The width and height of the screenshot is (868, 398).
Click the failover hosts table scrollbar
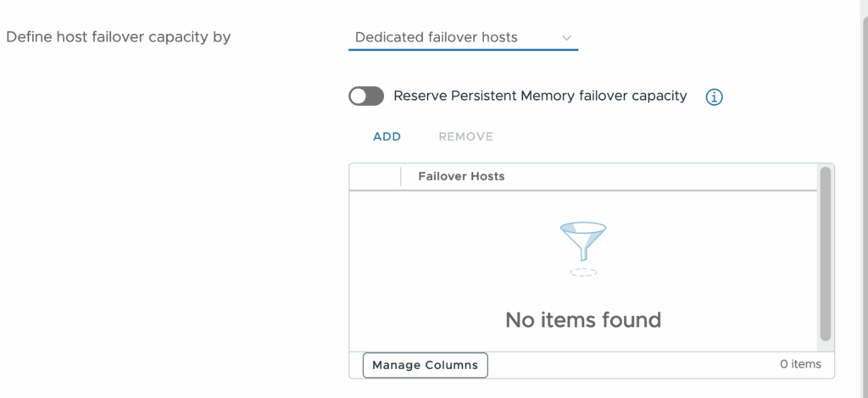826,254
